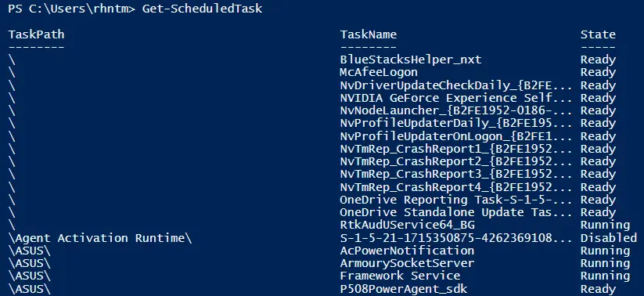
Task: Click the P508PowerAgent_sdk task name
Action: pyautogui.click(x=404, y=289)
